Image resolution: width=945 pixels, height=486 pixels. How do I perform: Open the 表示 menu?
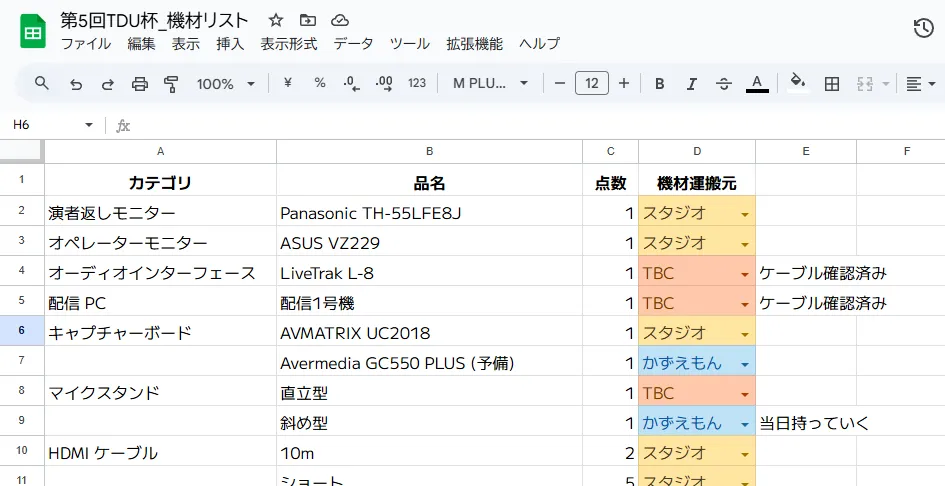pyautogui.click(x=186, y=43)
